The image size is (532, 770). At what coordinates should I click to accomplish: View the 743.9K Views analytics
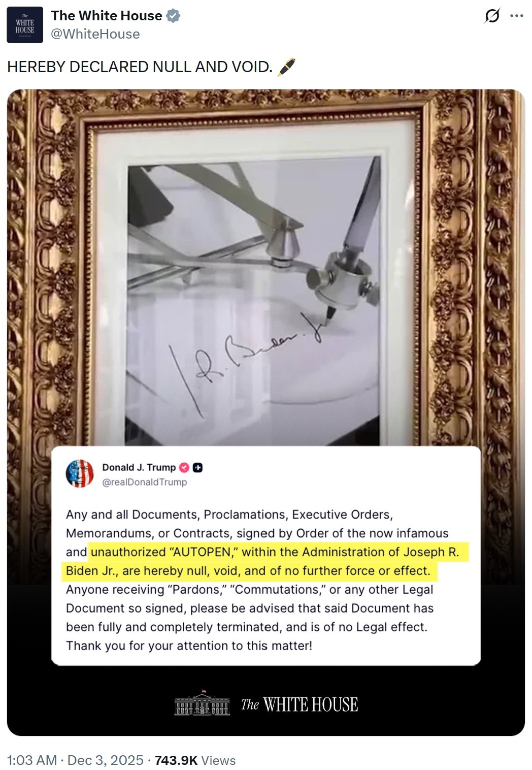click(195, 760)
